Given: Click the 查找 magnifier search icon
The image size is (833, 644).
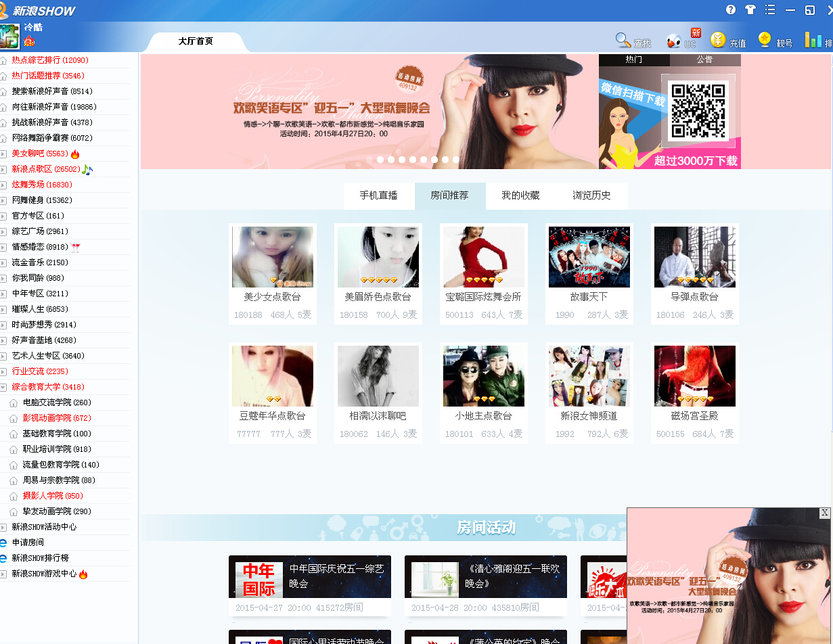Looking at the screenshot, I should coord(623,40).
